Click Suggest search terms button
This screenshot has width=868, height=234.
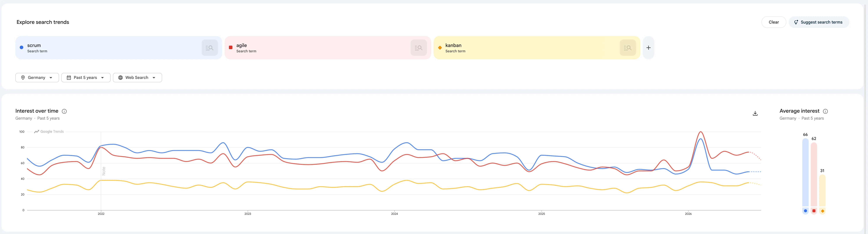[819, 22]
